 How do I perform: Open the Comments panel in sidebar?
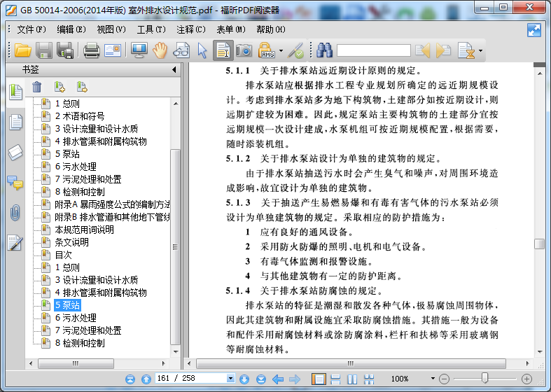pos(15,183)
